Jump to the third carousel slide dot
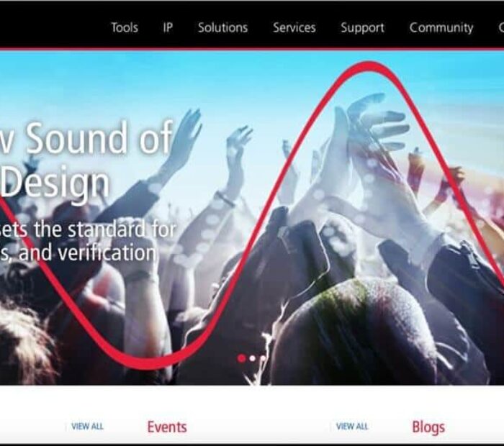 point(263,358)
